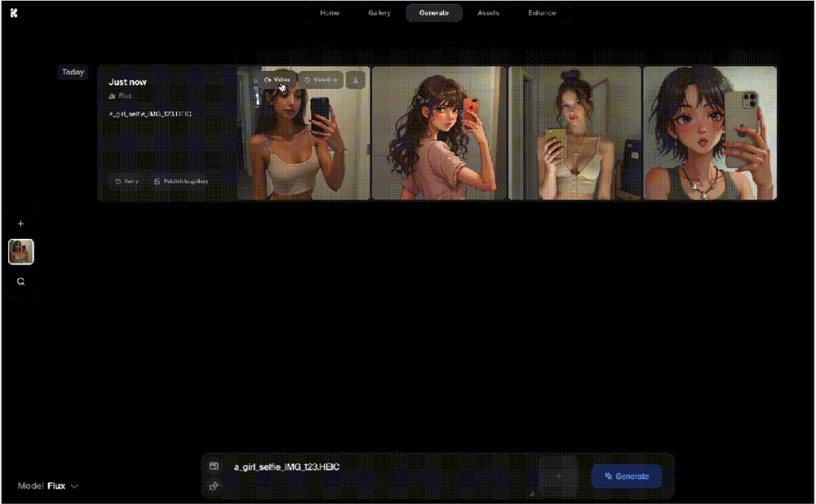
Task: Click the add image plus box
Action: pos(558,476)
